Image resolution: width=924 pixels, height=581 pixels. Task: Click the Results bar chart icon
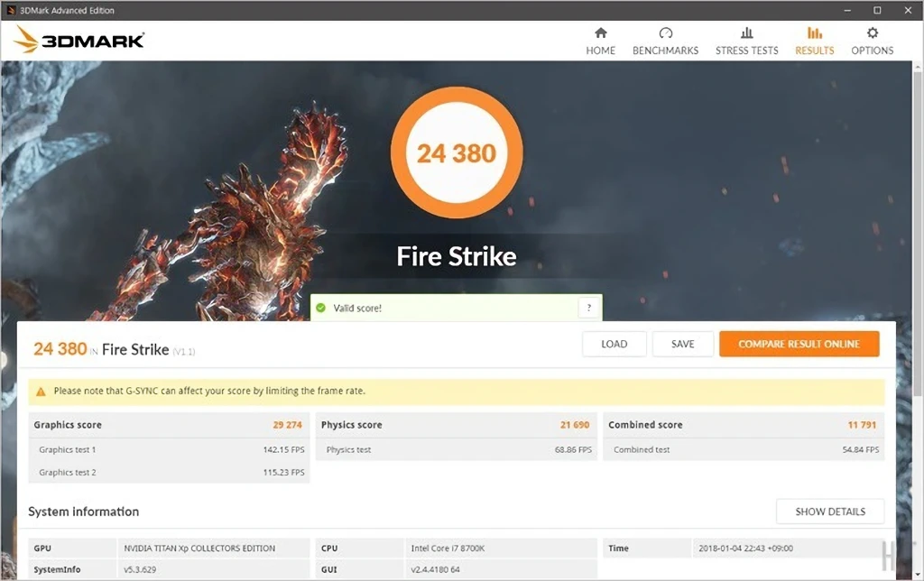[x=815, y=32]
